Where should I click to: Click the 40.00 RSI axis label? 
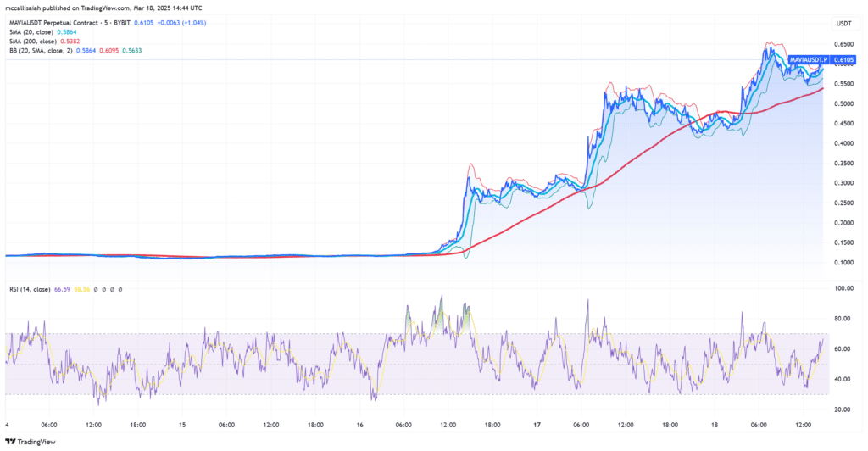pos(843,380)
